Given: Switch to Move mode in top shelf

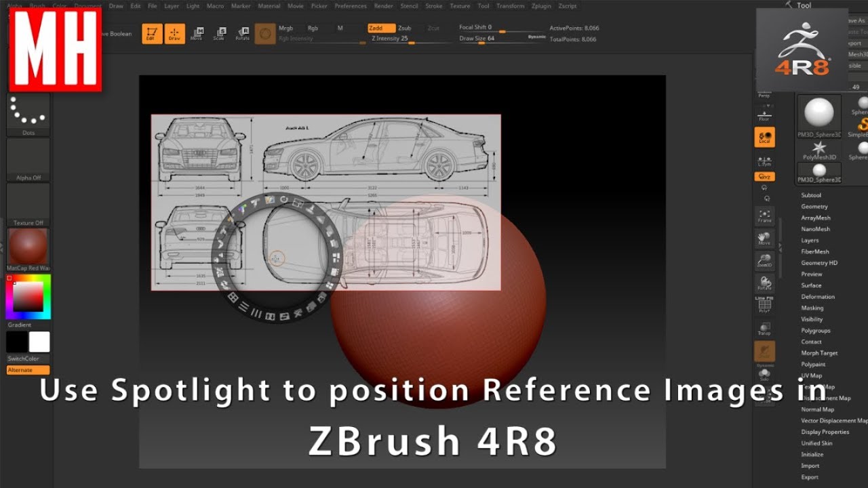Looking at the screenshot, I should pyautogui.click(x=197, y=34).
